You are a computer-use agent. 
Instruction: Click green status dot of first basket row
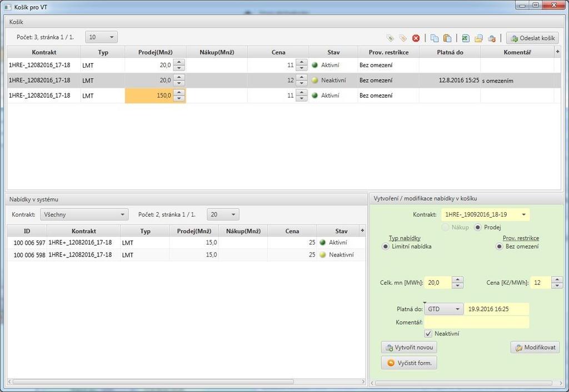tap(315, 65)
